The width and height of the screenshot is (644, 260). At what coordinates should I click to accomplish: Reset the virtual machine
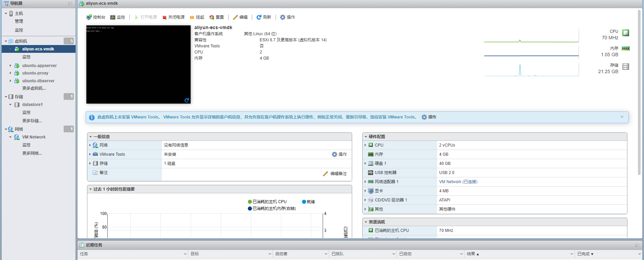coord(216,17)
